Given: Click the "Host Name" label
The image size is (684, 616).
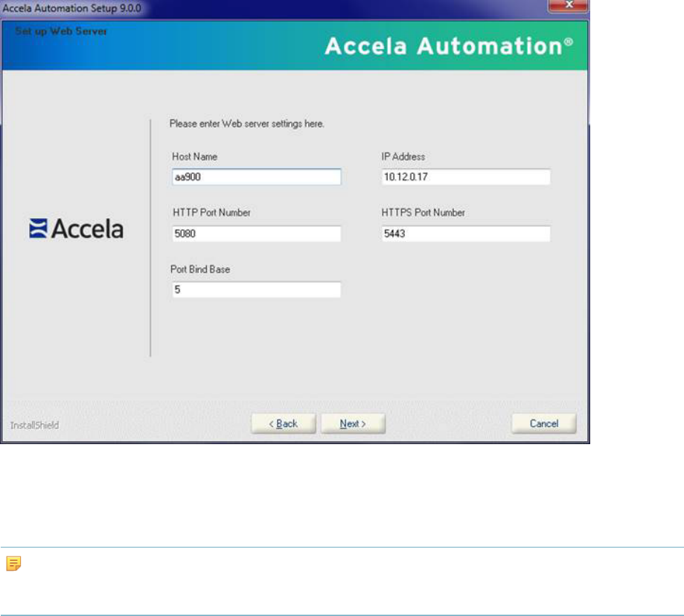Looking at the screenshot, I should tap(194, 156).
